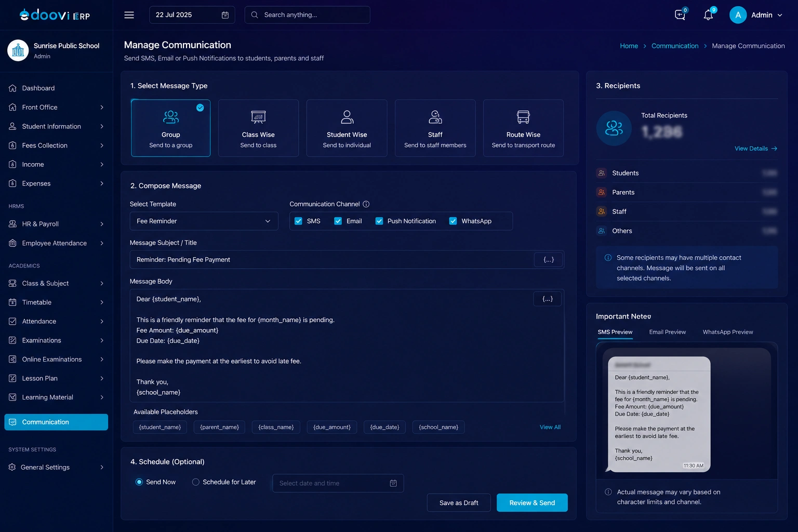The height and width of the screenshot is (532, 798).
Task: Open the Lesson Plan sidebar item
Action: pyautogui.click(x=56, y=378)
